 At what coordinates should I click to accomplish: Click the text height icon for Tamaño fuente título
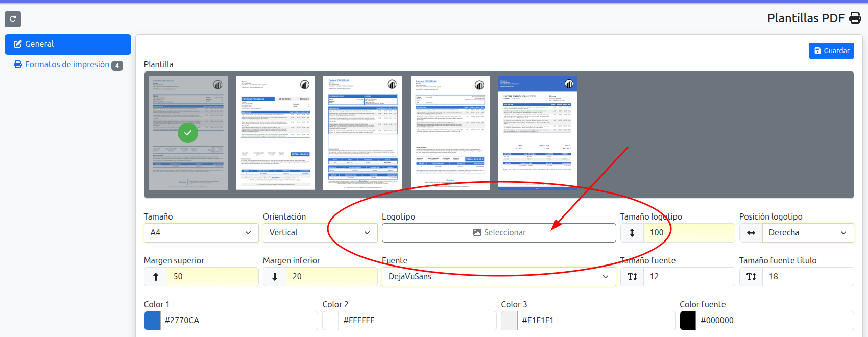pos(751,277)
